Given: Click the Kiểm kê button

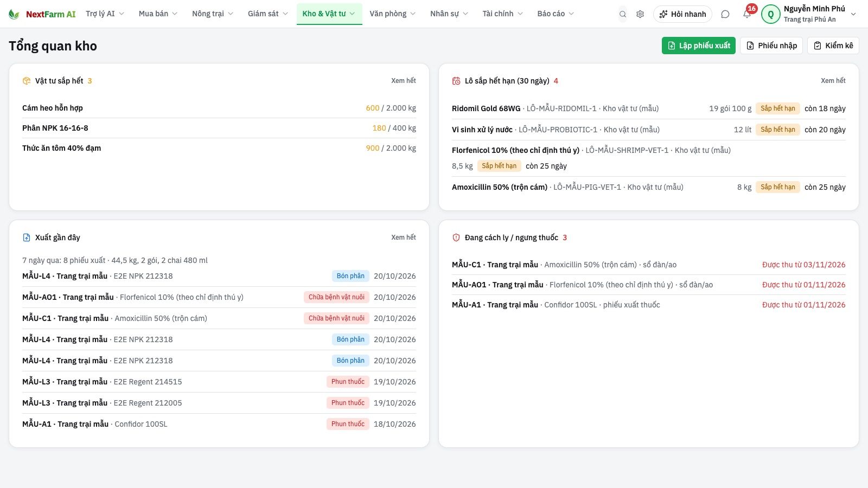Looking at the screenshot, I should coord(833,46).
